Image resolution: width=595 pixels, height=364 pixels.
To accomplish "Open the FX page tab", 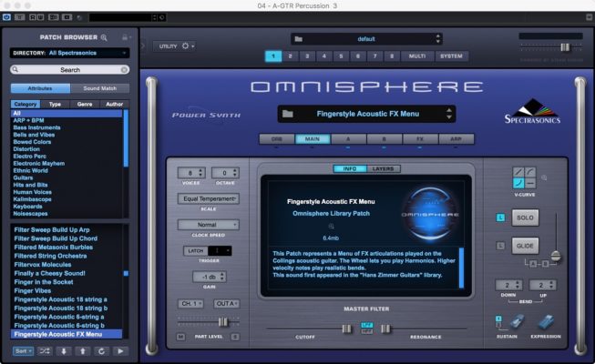I will 420,139.
